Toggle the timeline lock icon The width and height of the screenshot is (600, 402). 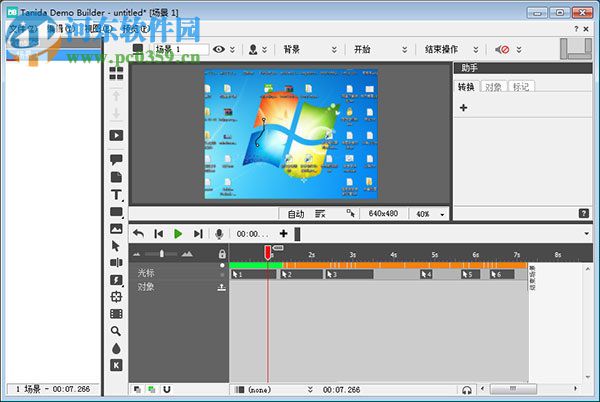(x=222, y=254)
